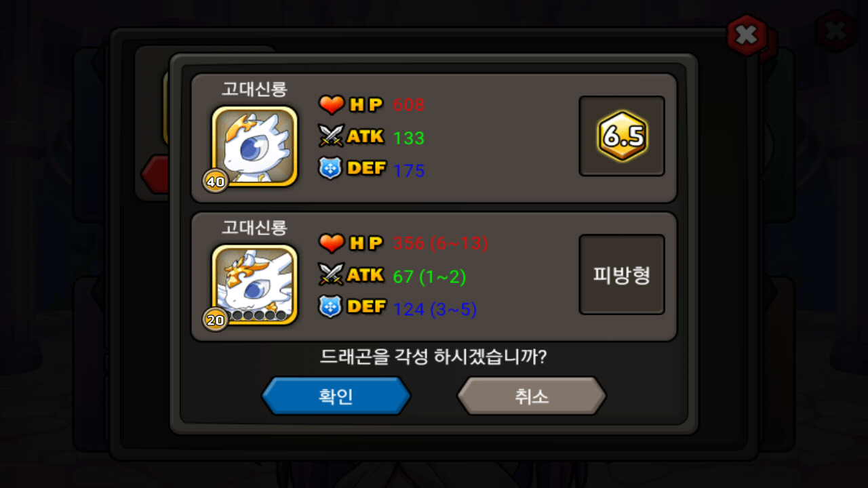868x488 pixels.
Task: Tap the level 20 badge
Action: click(216, 319)
